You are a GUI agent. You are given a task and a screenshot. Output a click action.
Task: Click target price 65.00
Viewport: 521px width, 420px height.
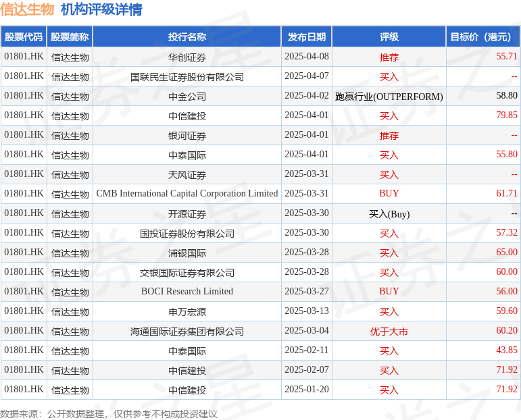507,253
